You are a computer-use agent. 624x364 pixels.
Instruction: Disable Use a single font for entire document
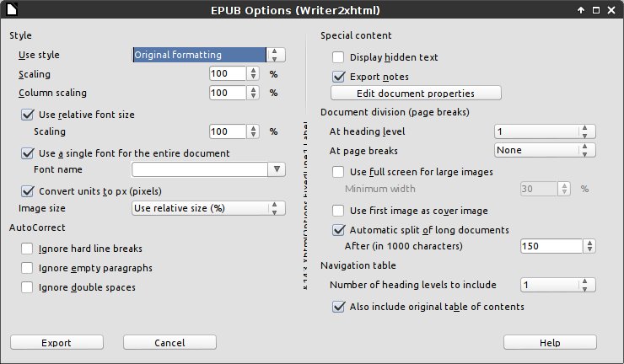pos(28,153)
